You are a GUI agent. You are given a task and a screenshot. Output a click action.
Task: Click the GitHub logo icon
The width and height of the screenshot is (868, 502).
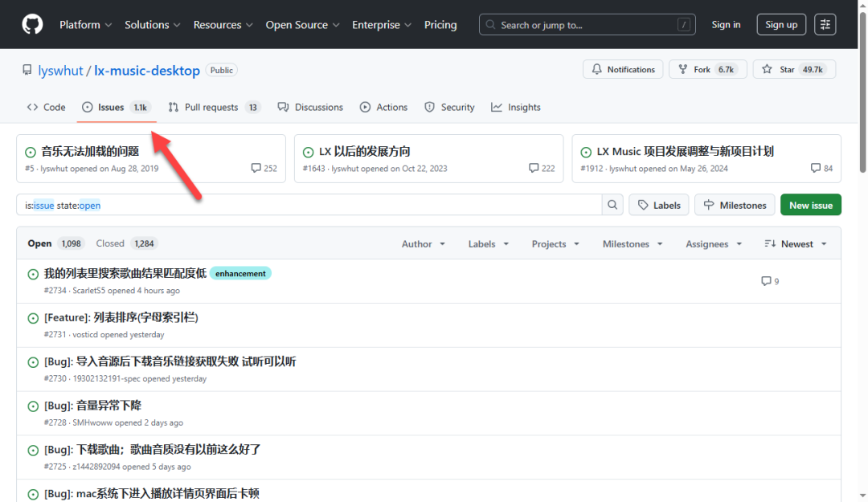point(32,24)
